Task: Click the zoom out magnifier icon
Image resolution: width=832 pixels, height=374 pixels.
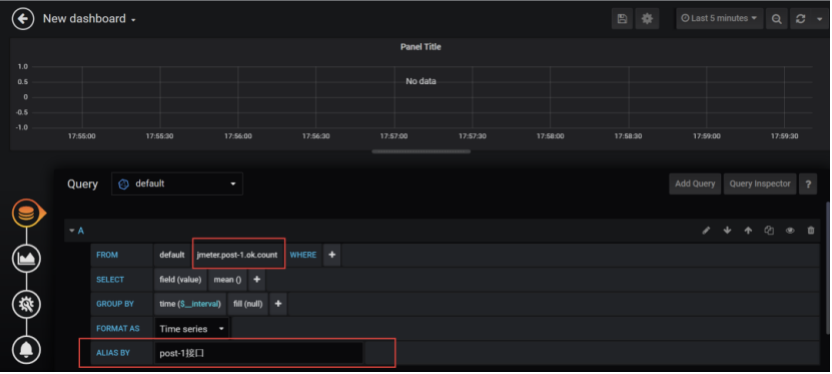Action: point(776,19)
